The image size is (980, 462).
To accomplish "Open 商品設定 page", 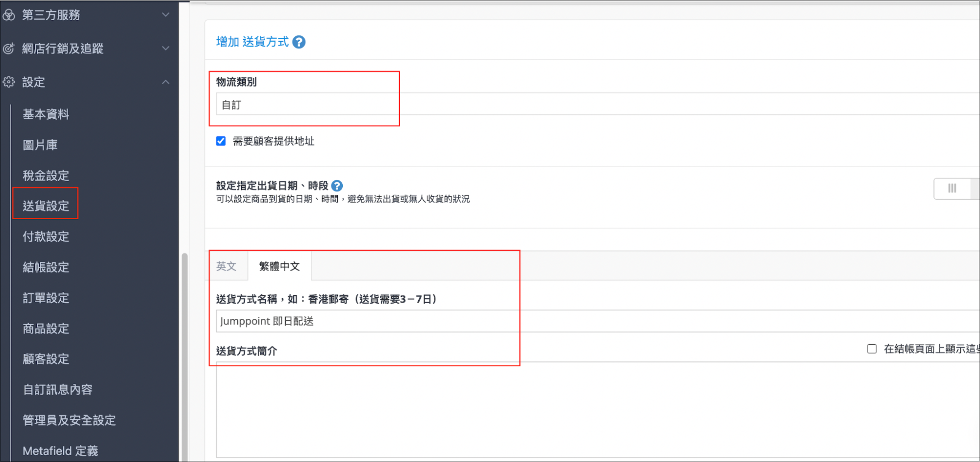I will (46, 329).
